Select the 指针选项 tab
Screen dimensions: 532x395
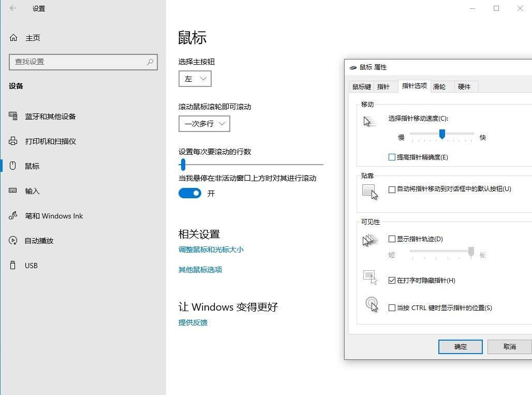pyautogui.click(x=415, y=86)
